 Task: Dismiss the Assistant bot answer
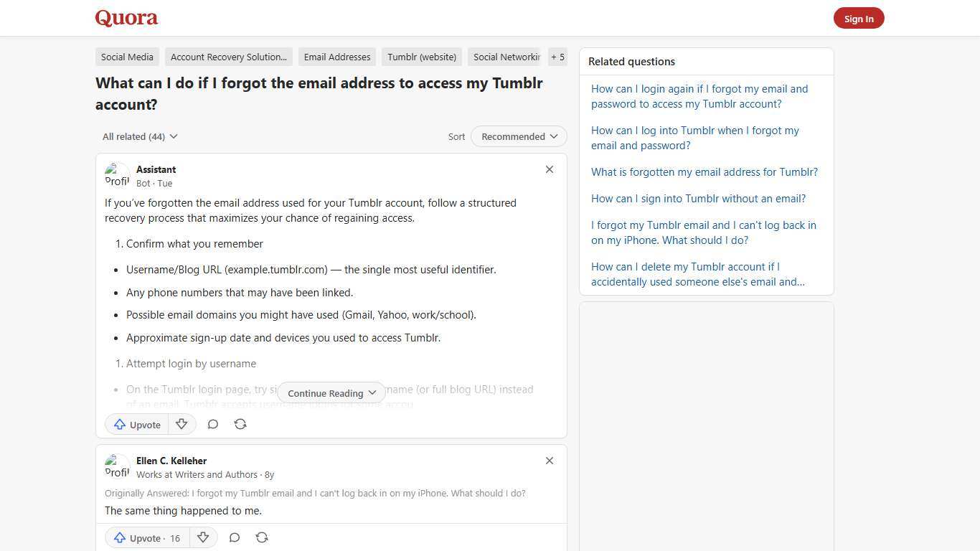(x=549, y=169)
